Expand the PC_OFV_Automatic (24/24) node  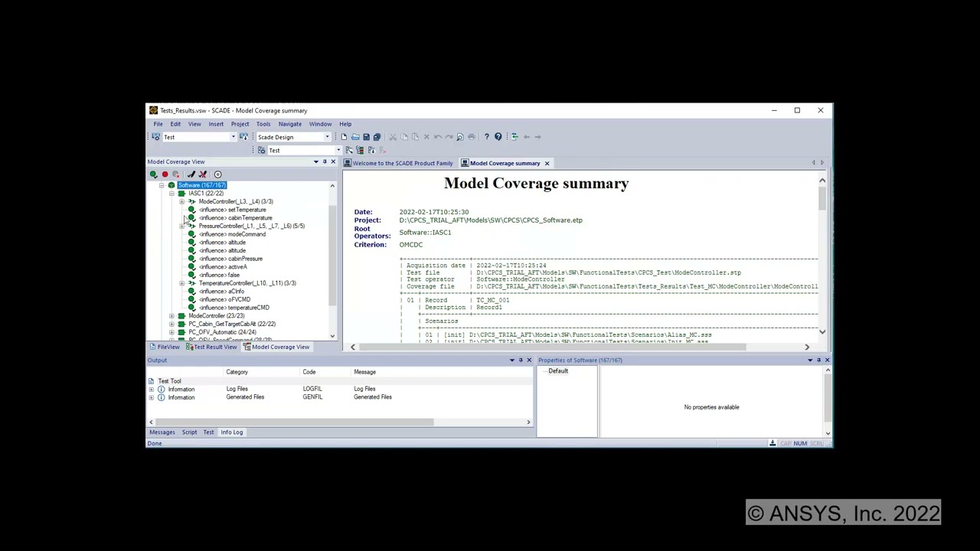[x=171, y=332]
